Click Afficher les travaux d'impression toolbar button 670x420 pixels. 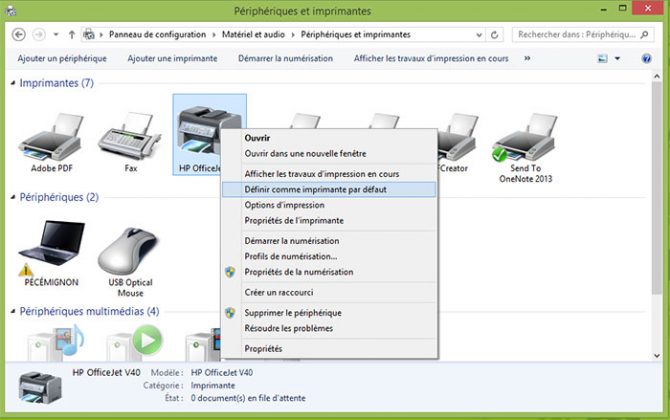(x=431, y=59)
